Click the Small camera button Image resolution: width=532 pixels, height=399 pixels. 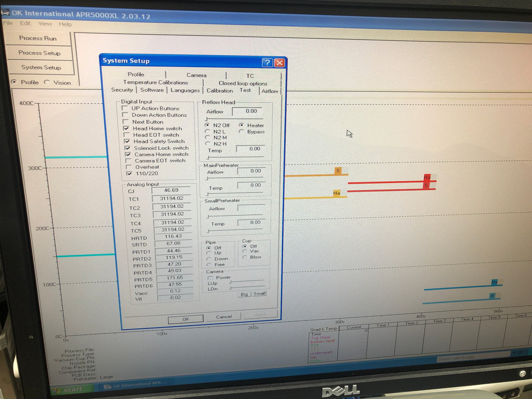(259, 294)
